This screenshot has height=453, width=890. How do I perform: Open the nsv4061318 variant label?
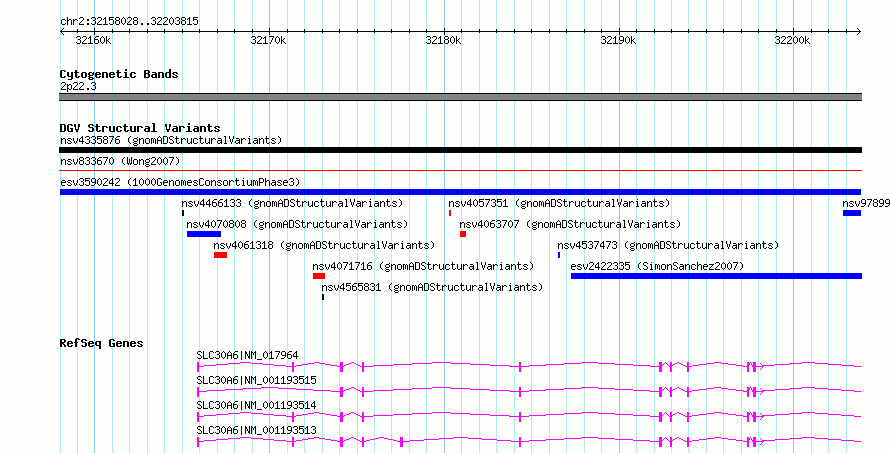pos(324,245)
